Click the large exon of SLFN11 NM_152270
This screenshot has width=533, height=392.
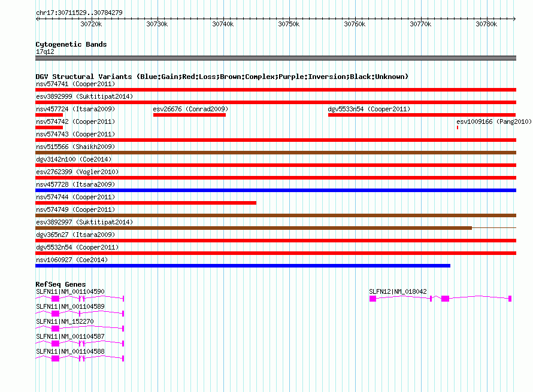(x=56, y=329)
